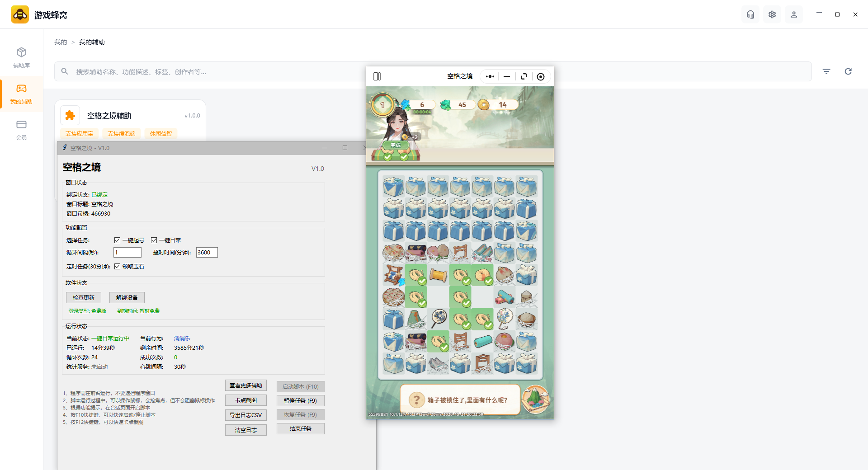Click the 我的 breadcrumb link

pyautogui.click(x=61, y=42)
